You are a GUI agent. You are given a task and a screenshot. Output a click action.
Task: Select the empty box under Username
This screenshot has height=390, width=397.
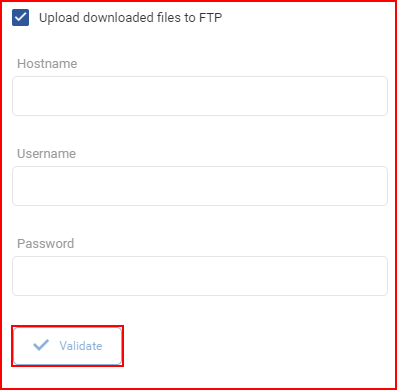(x=200, y=186)
